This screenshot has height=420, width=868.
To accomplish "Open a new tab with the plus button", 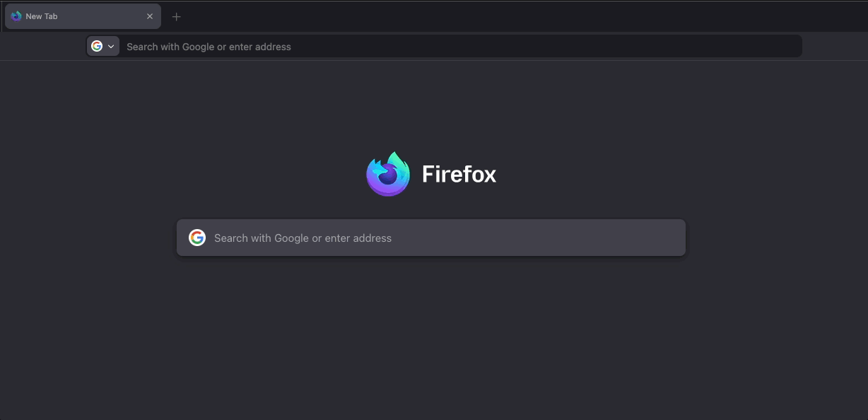I will tap(177, 17).
